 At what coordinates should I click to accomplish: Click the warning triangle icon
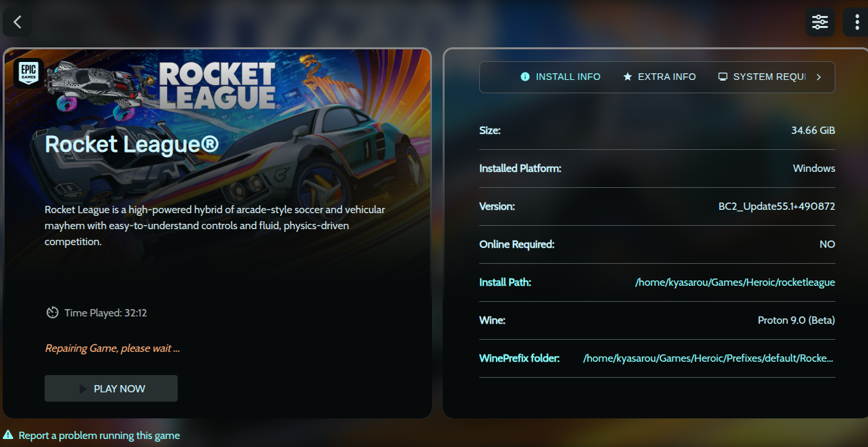[x=8, y=435]
